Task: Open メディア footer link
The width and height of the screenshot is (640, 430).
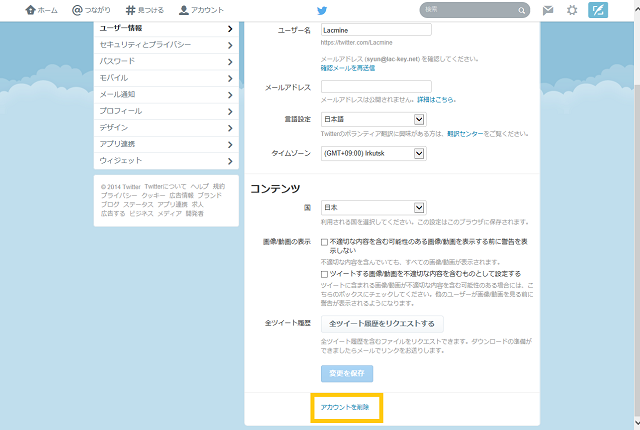Action: point(169,213)
